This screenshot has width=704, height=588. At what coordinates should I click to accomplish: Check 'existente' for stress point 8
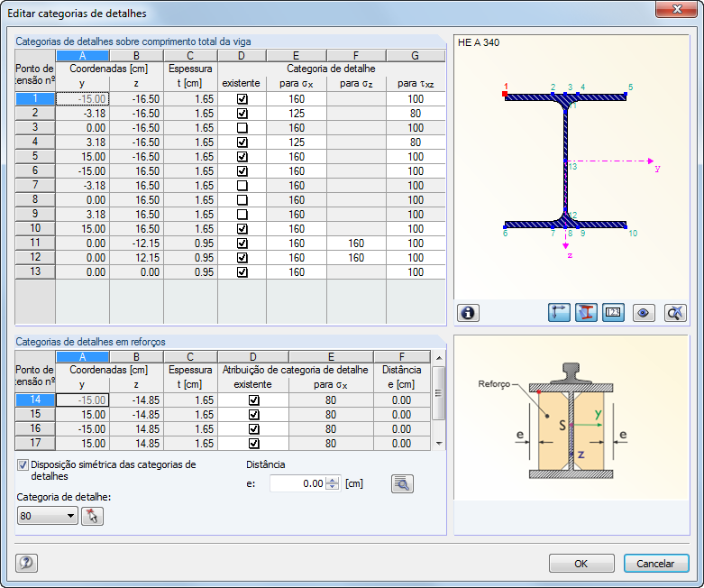(x=242, y=200)
